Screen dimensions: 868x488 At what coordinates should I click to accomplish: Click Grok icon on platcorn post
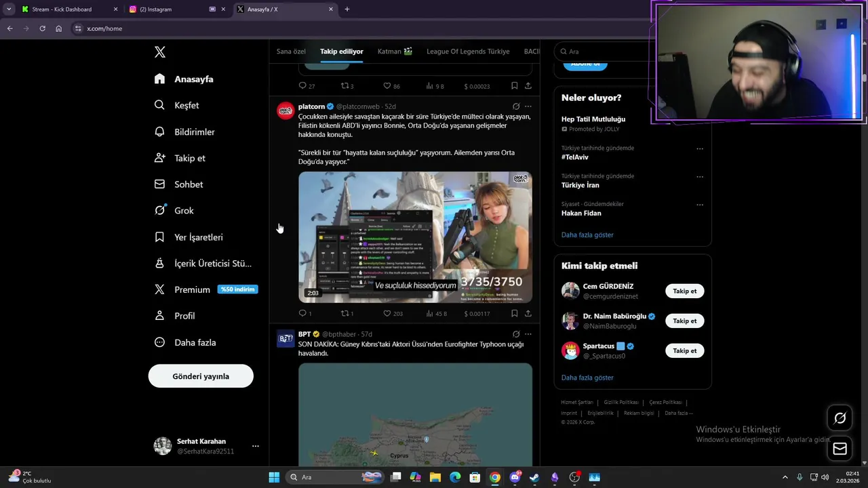coord(516,106)
